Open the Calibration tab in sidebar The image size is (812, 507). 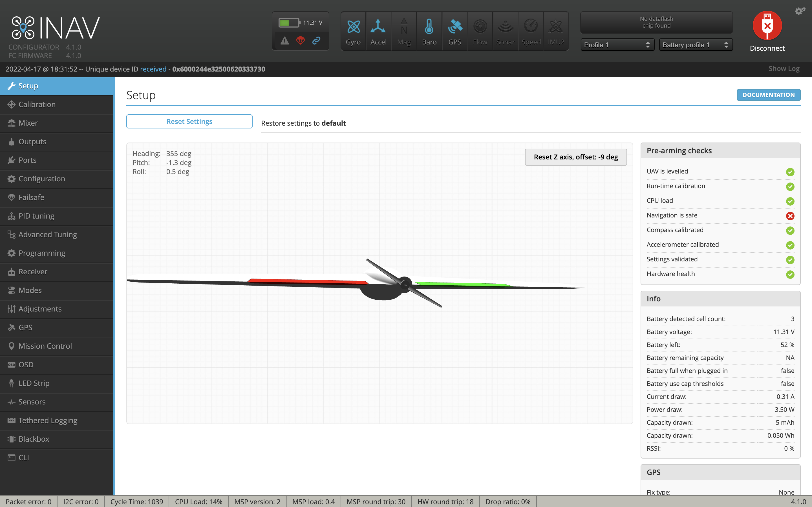pyautogui.click(x=37, y=104)
